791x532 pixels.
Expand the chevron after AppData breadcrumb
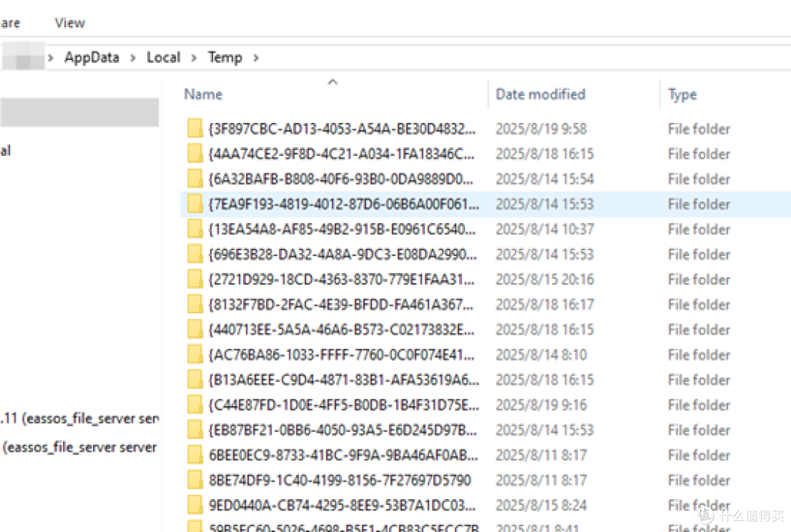133,58
